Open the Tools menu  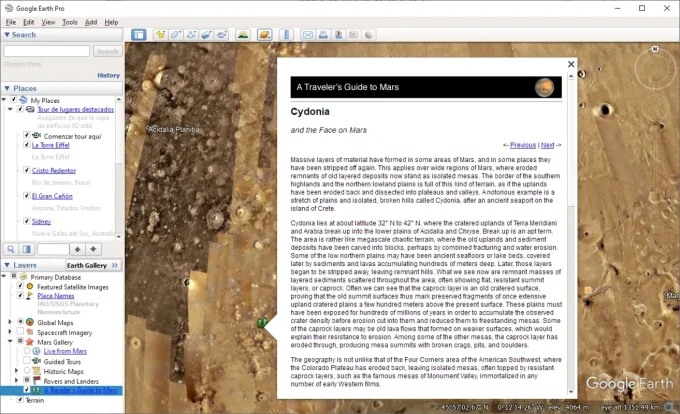click(x=69, y=21)
